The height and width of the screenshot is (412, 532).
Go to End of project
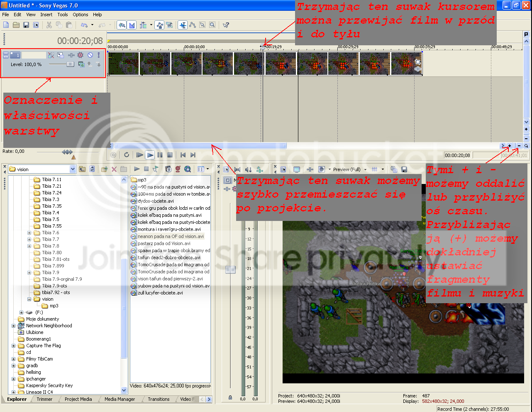pos(193,155)
